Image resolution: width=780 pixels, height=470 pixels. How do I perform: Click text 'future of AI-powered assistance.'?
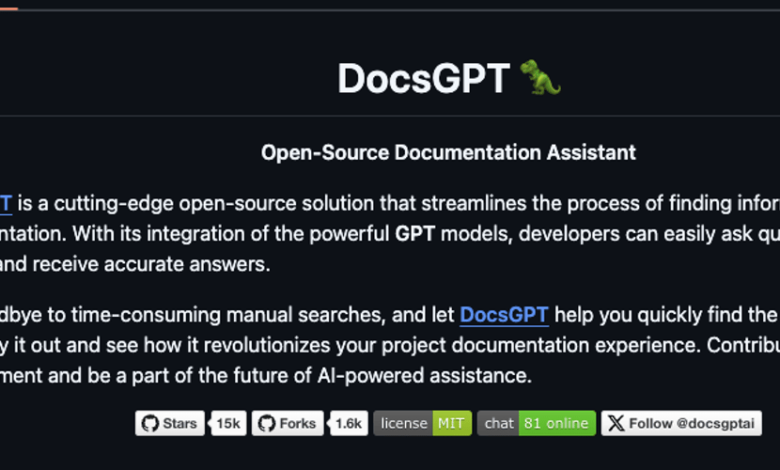[383, 376]
